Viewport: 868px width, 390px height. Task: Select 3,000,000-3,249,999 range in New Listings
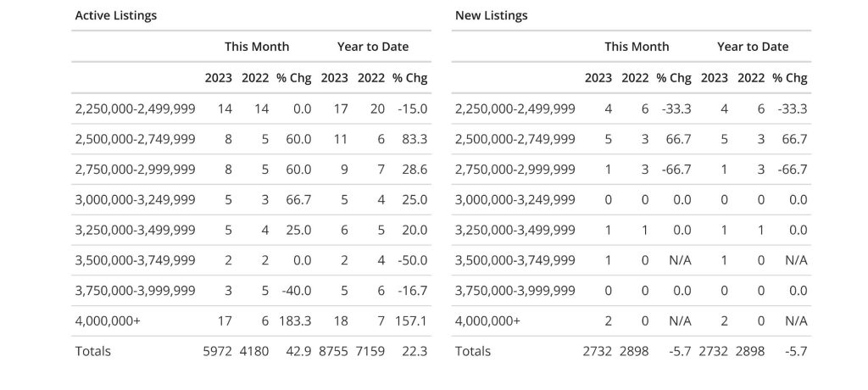[x=515, y=200]
